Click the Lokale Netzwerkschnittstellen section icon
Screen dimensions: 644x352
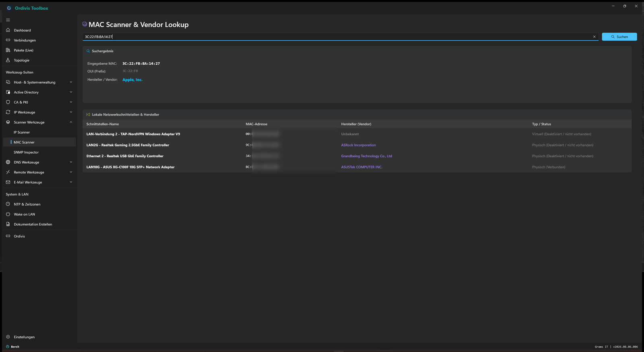[88, 115]
